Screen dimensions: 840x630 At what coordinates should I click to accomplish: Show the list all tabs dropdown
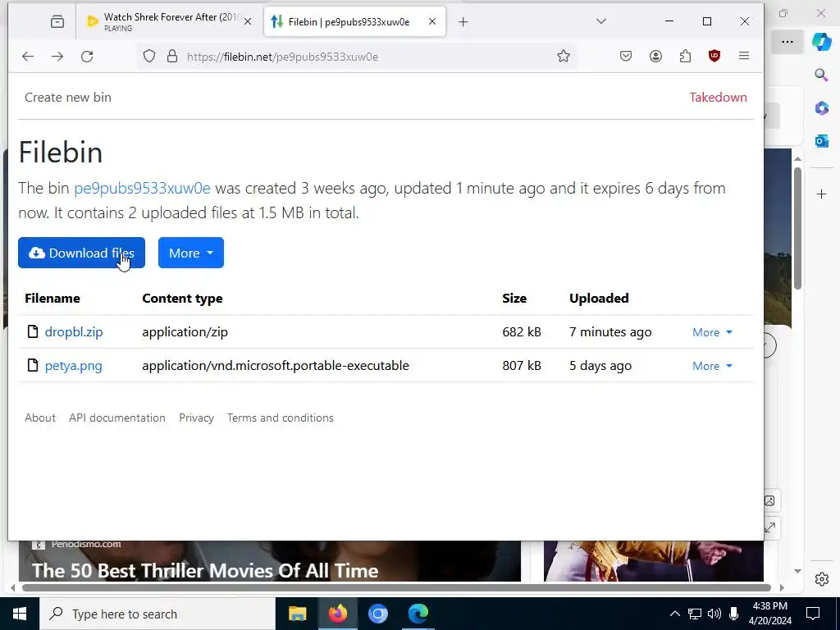point(601,21)
